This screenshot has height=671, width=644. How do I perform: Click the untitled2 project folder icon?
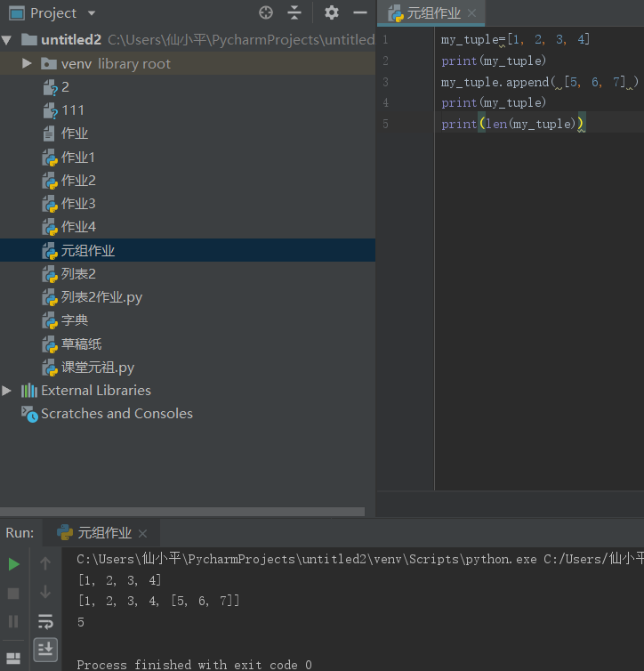[29, 40]
